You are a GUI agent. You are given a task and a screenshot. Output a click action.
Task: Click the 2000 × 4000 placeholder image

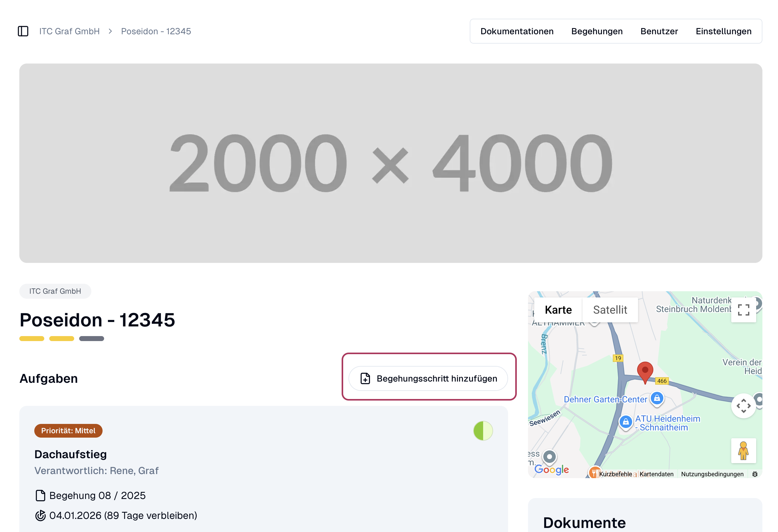(390, 163)
